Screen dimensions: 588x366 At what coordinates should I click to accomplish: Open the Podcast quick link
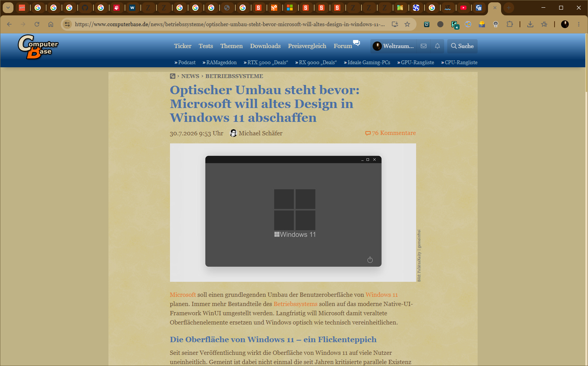pos(185,62)
